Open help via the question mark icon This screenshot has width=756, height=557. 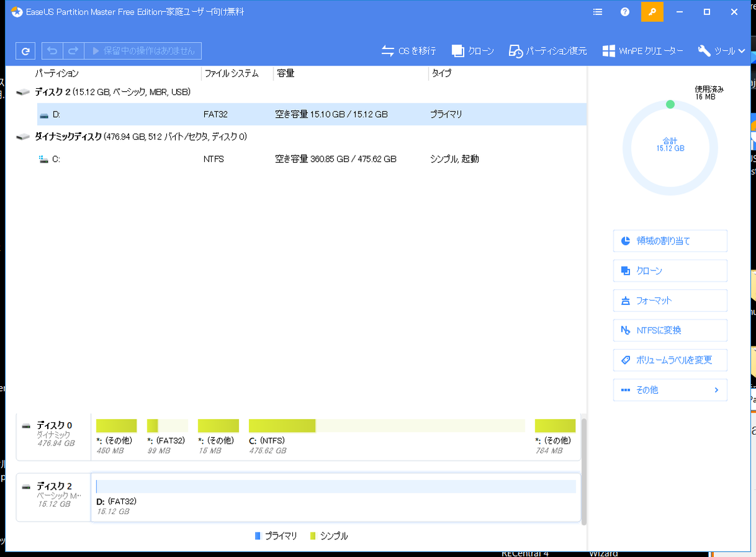point(624,12)
